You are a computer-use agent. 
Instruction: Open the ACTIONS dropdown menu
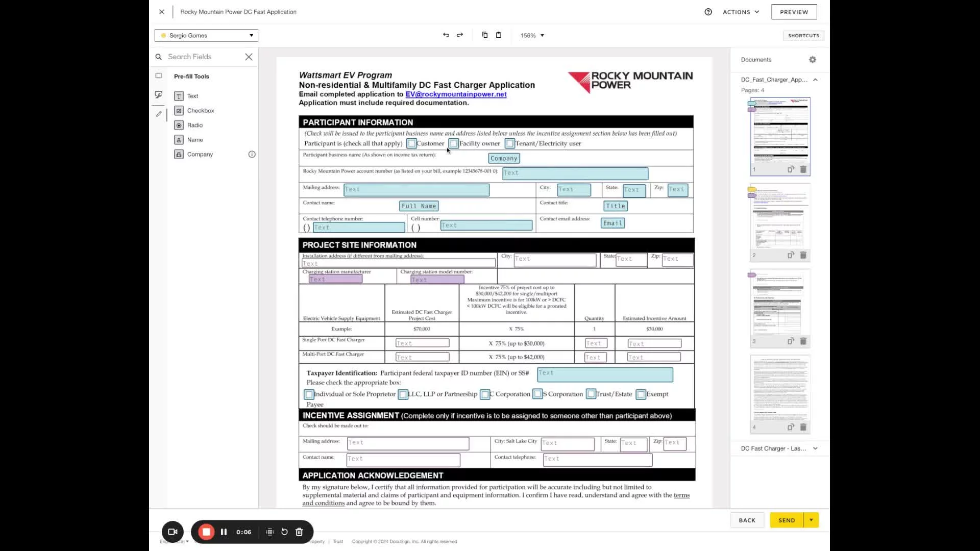click(741, 12)
